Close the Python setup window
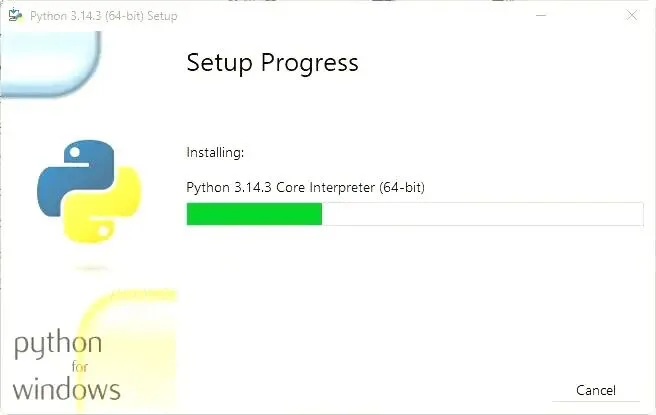This screenshot has height=415, width=656. pos(631,15)
